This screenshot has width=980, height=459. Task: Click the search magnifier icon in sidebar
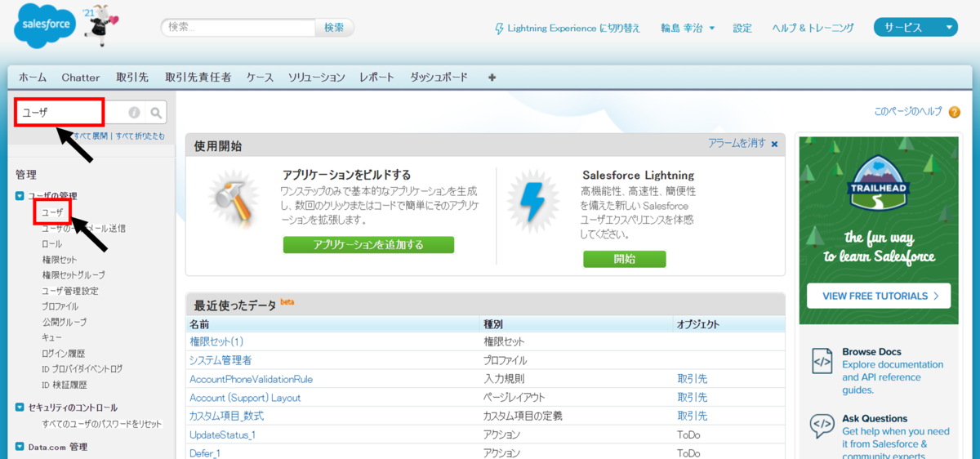[156, 113]
